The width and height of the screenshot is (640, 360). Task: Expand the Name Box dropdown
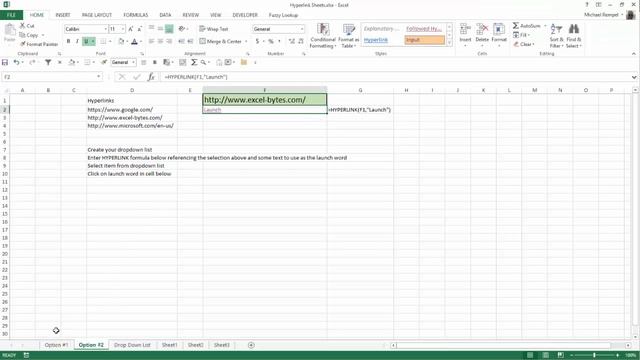click(x=98, y=77)
